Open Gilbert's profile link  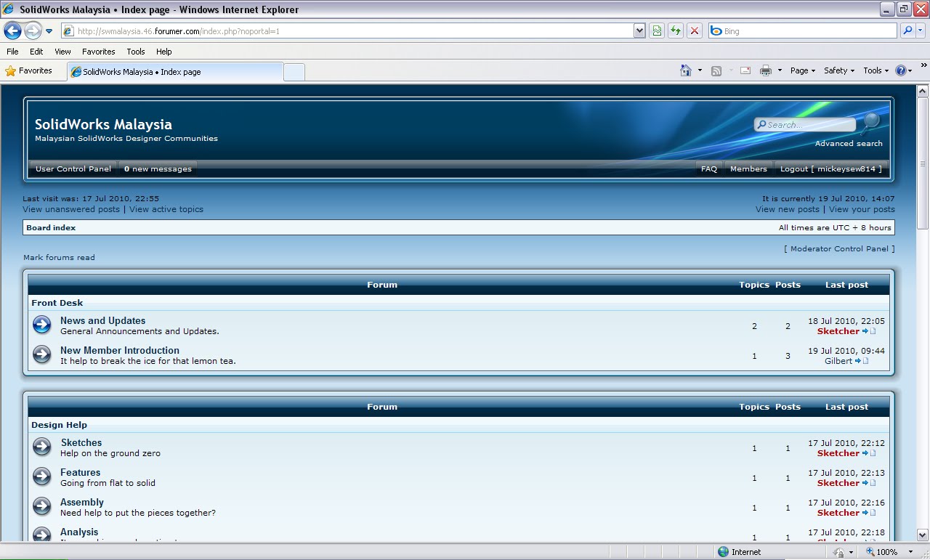tap(838, 361)
